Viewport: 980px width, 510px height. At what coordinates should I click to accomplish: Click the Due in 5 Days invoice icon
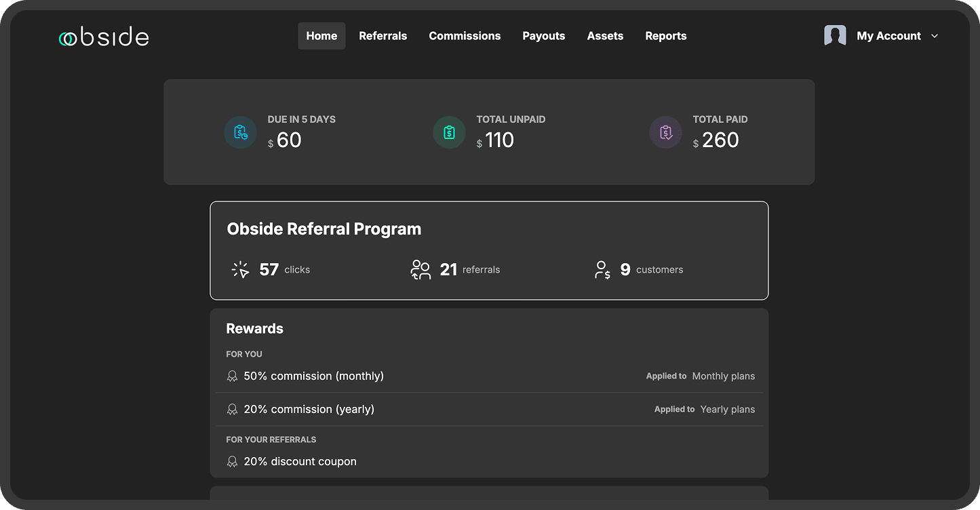click(x=240, y=132)
